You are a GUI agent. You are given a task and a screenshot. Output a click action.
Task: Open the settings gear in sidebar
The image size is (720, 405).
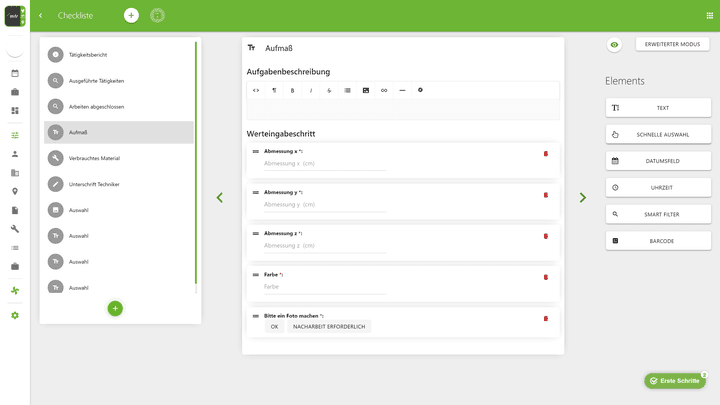click(15, 315)
